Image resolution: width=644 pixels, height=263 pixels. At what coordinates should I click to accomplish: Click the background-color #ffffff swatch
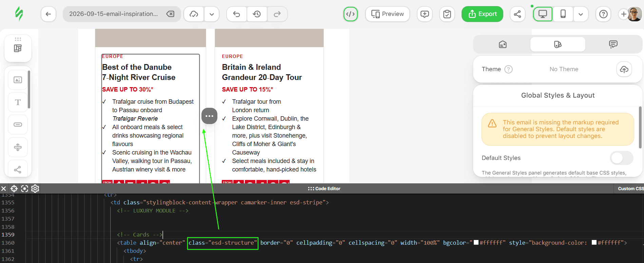pyautogui.click(x=594, y=243)
